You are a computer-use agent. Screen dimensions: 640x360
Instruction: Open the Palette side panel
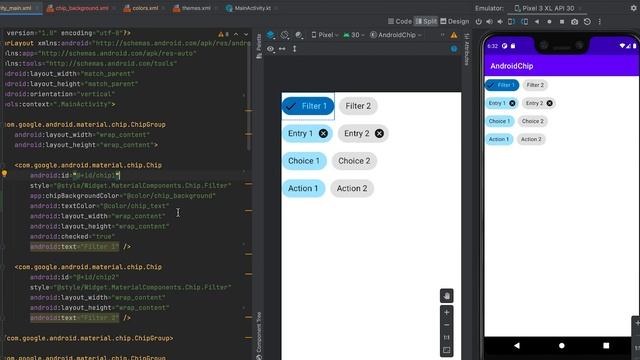pyautogui.click(x=259, y=46)
